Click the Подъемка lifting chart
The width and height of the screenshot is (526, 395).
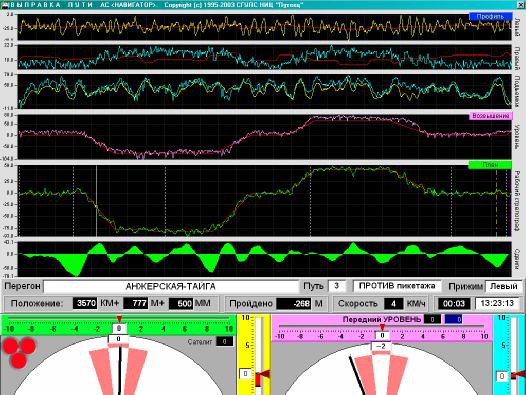click(x=264, y=91)
